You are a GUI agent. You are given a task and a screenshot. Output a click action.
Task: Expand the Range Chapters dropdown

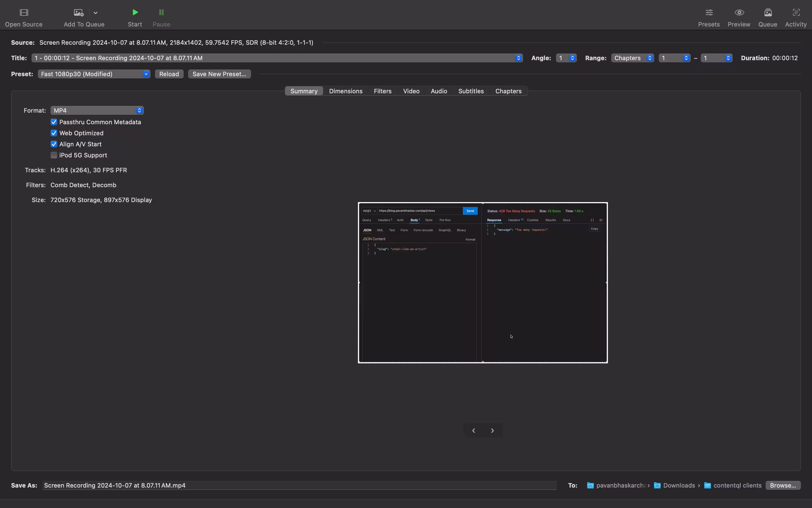[x=632, y=58]
